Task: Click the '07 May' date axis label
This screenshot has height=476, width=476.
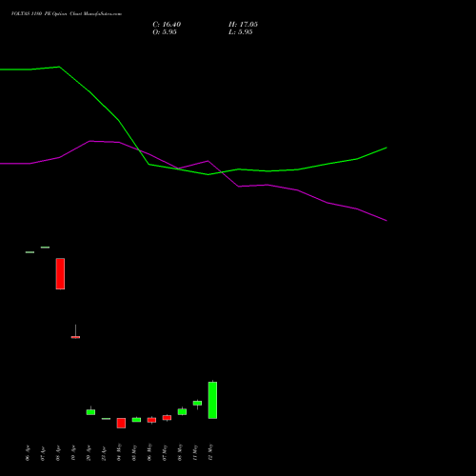Action: tap(165, 452)
